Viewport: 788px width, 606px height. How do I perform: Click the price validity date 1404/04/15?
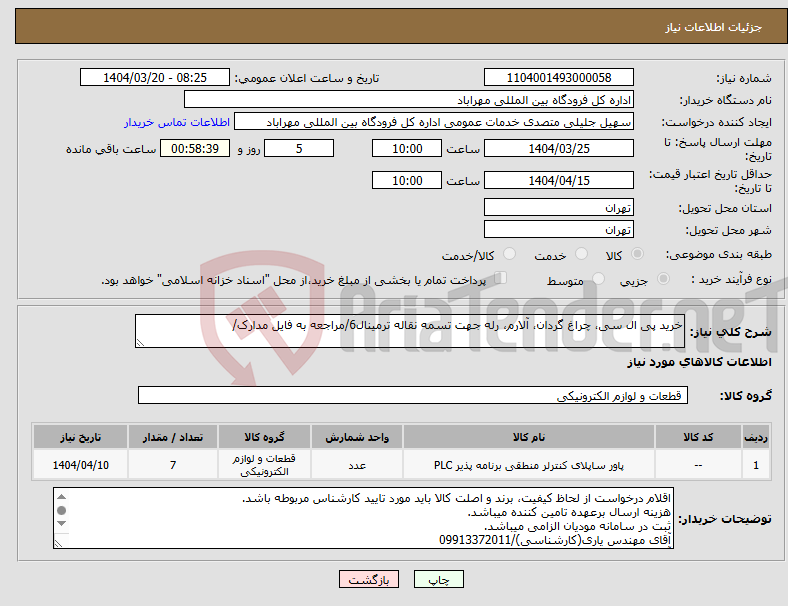(558, 180)
